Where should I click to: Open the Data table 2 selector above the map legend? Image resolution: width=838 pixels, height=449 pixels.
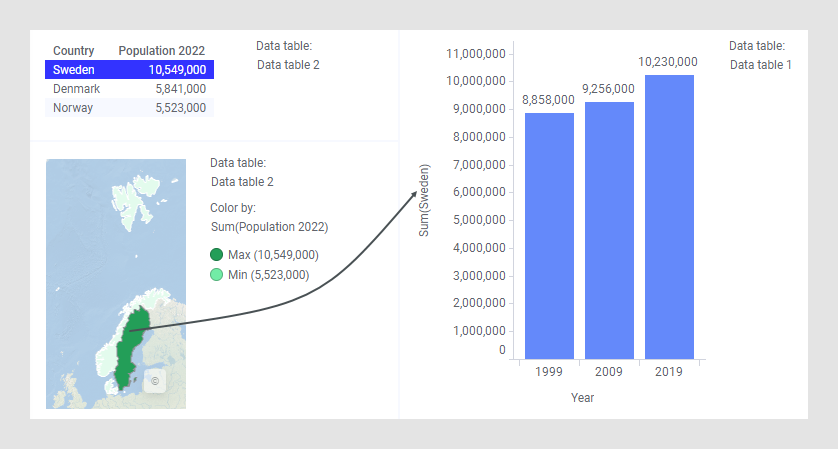coord(242,182)
